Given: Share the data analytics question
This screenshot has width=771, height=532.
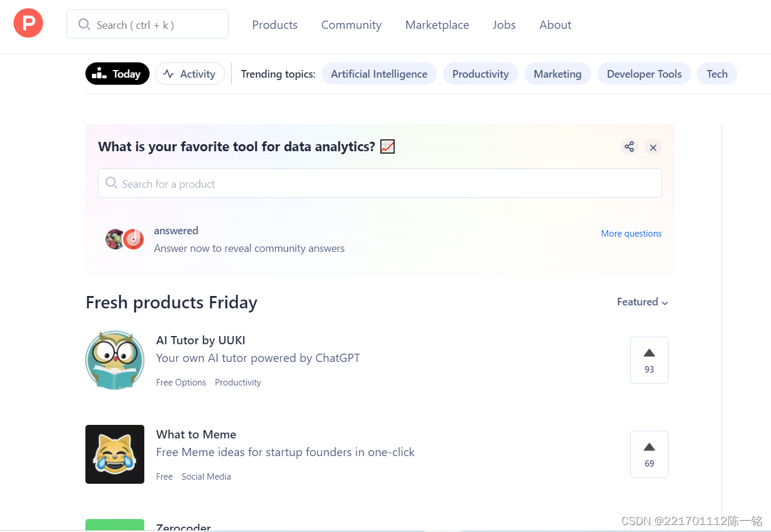Looking at the screenshot, I should coord(630,147).
